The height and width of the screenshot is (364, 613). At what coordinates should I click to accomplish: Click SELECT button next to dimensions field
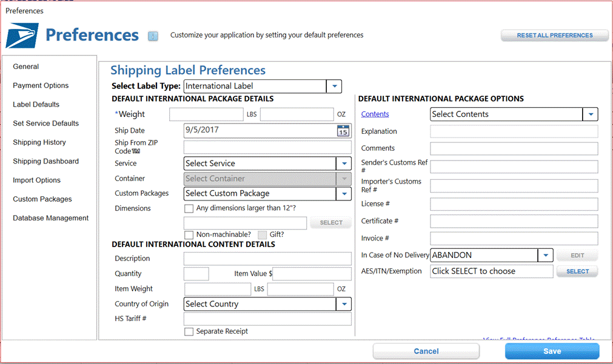[x=330, y=223]
